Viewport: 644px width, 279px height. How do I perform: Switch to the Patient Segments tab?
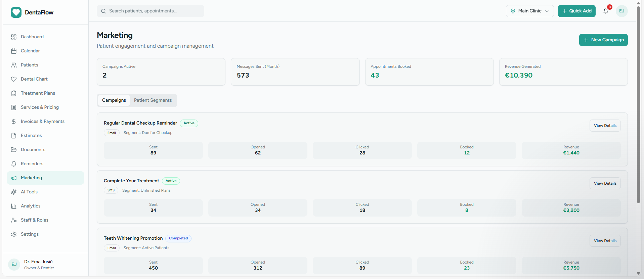(153, 100)
